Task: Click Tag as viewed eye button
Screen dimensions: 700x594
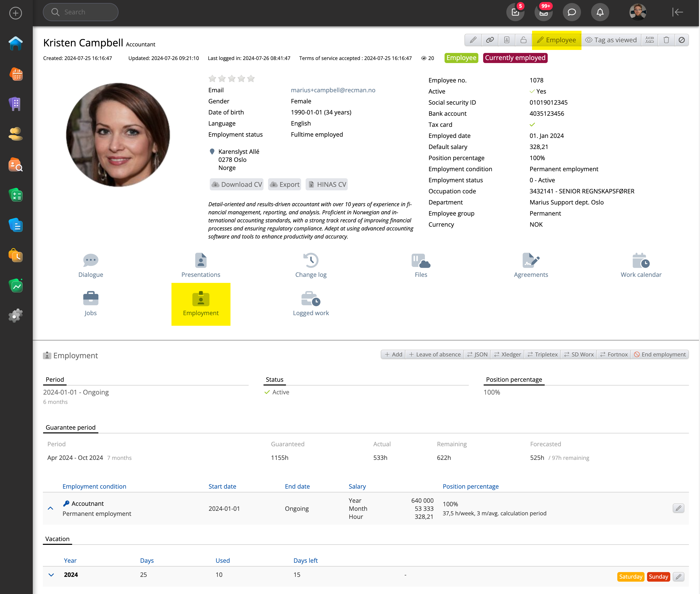Action: pos(611,40)
